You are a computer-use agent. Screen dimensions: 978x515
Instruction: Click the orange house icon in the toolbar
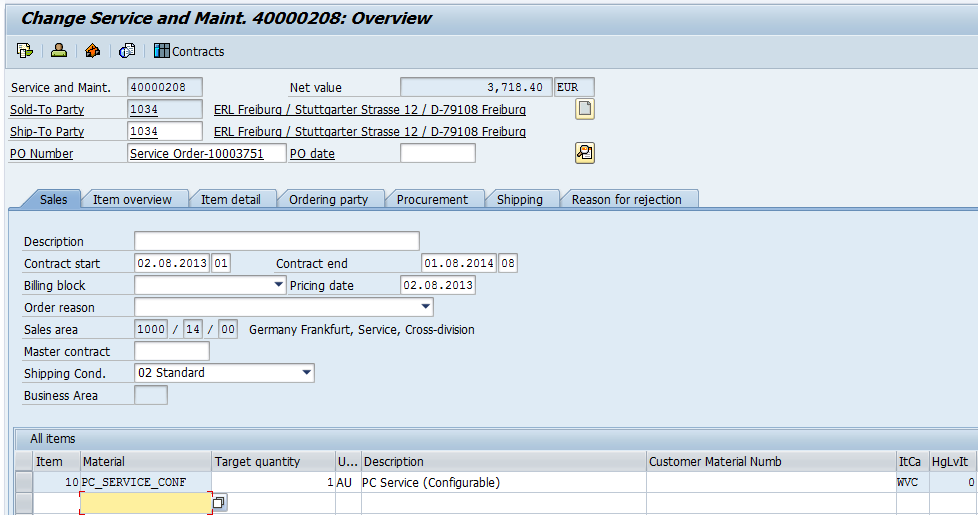[93, 51]
